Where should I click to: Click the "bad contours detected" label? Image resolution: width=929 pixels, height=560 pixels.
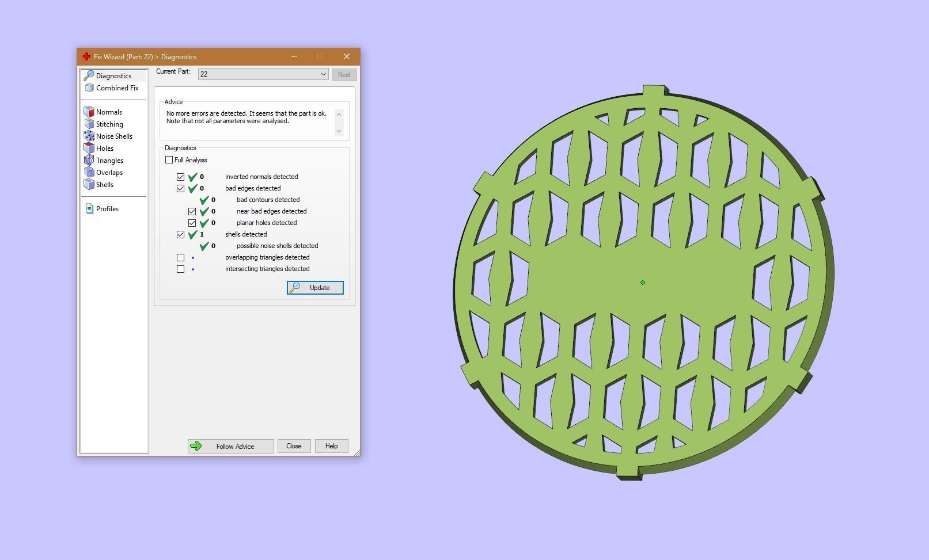[x=268, y=200]
